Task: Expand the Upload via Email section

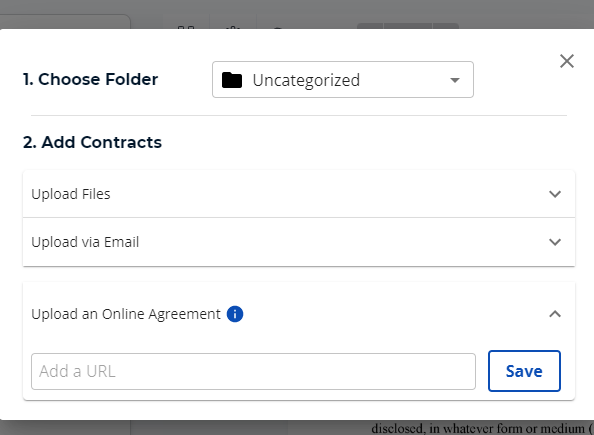Action: [x=299, y=242]
